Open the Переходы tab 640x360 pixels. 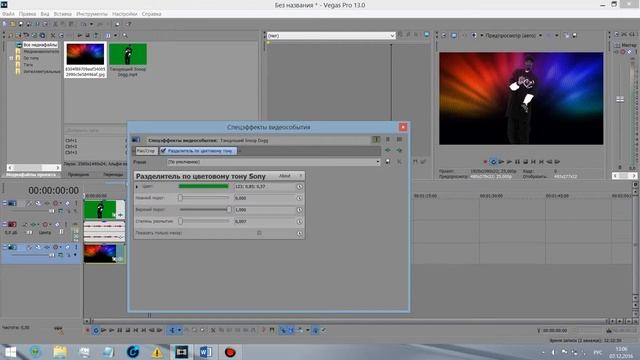pyautogui.click(x=113, y=174)
